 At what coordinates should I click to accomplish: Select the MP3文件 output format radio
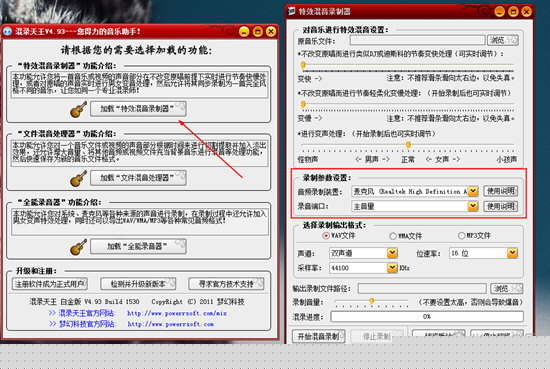pos(461,236)
